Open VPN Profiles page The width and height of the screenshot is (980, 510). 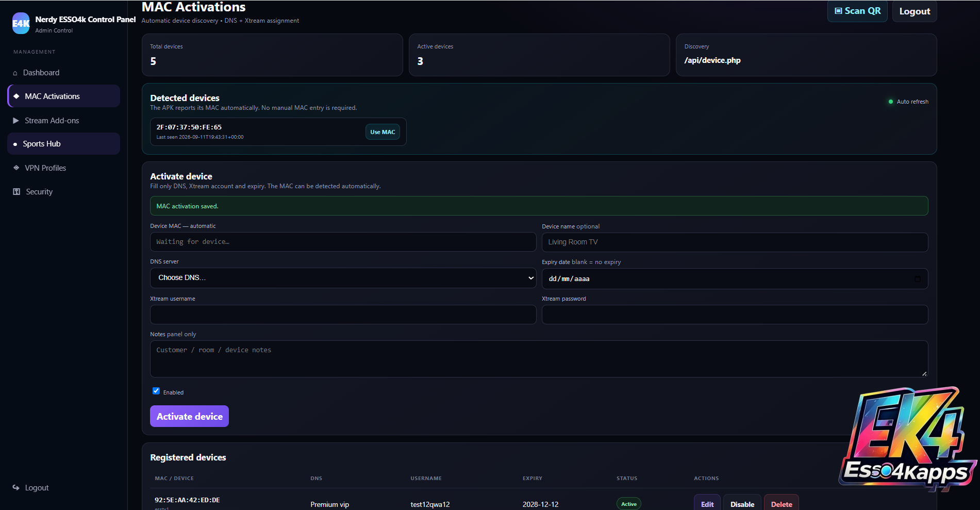click(x=64, y=168)
